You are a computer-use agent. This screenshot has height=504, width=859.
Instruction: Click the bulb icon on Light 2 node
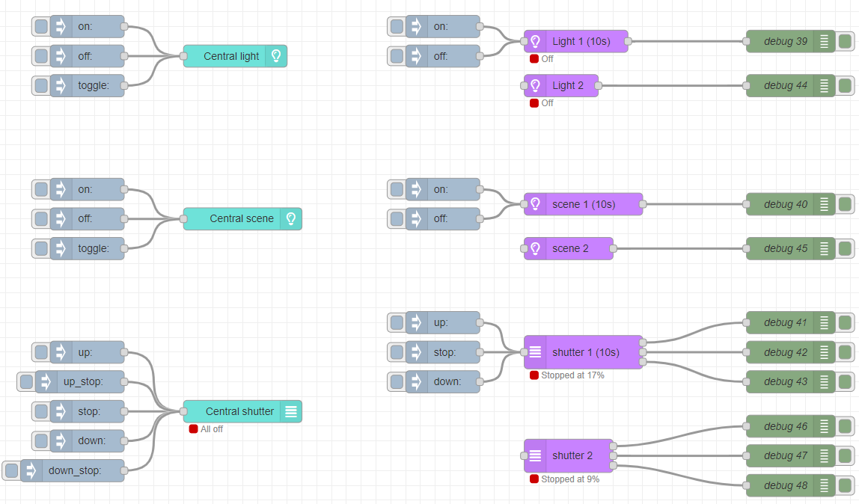pyautogui.click(x=535, y=85)
